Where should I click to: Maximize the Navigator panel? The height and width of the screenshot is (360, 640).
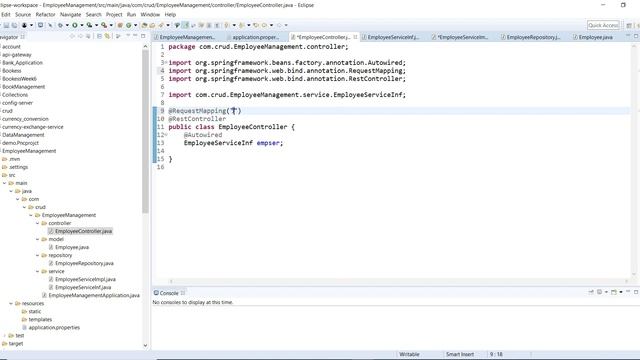(x=143, y=36)
